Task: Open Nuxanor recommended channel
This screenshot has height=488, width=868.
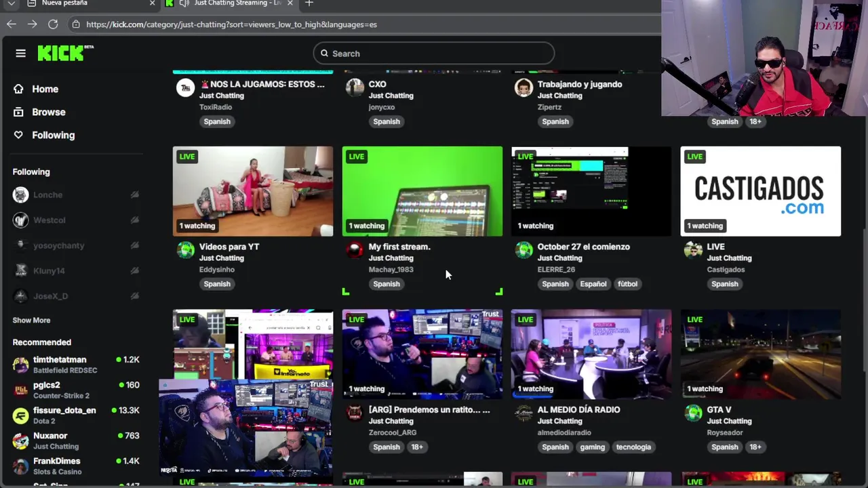Action: (x=76, y=441)
